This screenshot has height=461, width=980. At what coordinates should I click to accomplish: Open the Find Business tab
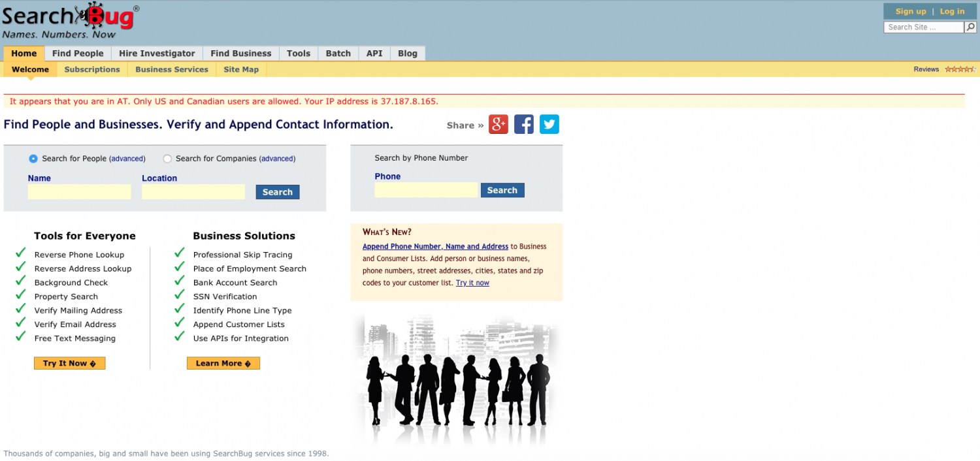pyautogui.click(x=241, y=54)
